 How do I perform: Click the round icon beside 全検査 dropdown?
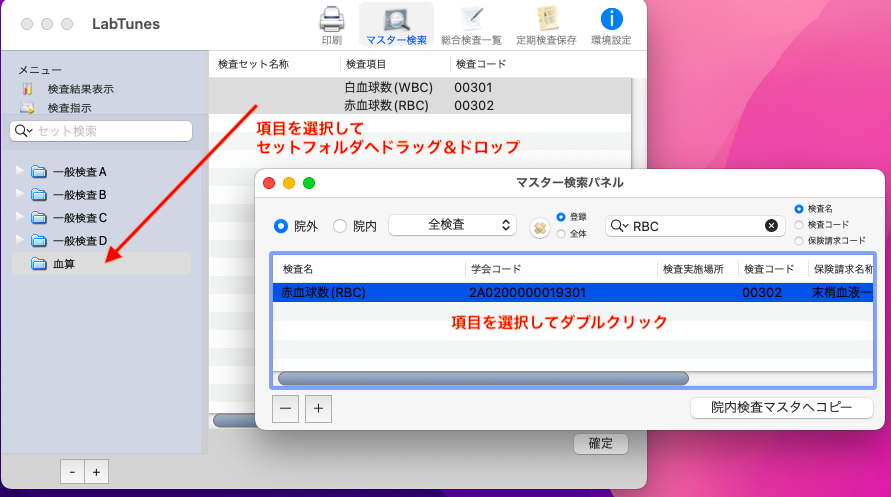(540, 226)
